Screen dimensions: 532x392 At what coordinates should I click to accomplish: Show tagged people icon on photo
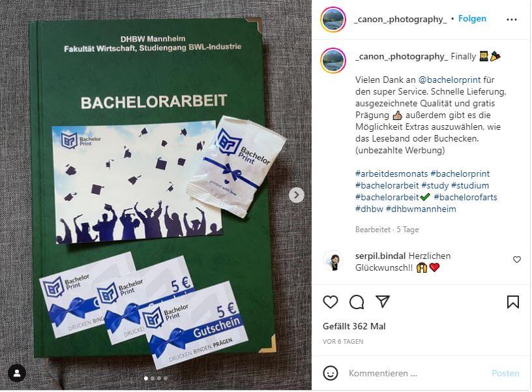17,373
